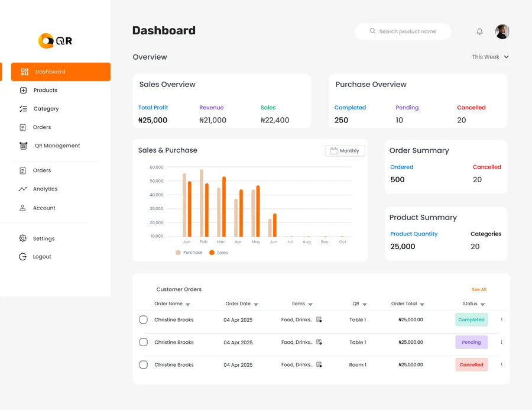Viewport: 532px width, 410px height.
Task: Click the orange Sales bar for Jun
Action: pyautogui.click(x=275, y=225)
